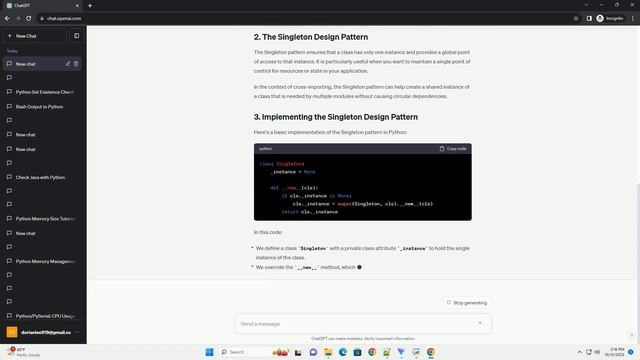This screenshot has width=640, height=360.
Task: Copy code from the python code block
Action: tap(453, 149)
